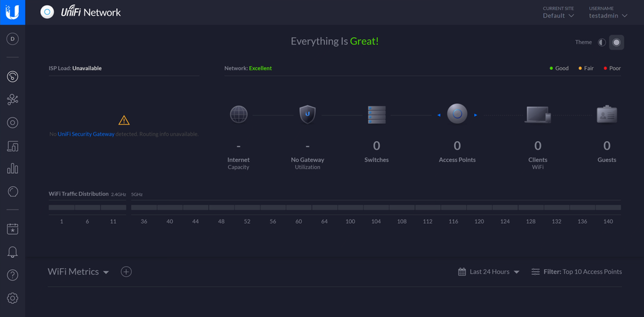Click the 2.4GHz channel 6 bar
This screenshot has width=644, height=317.
87,208
